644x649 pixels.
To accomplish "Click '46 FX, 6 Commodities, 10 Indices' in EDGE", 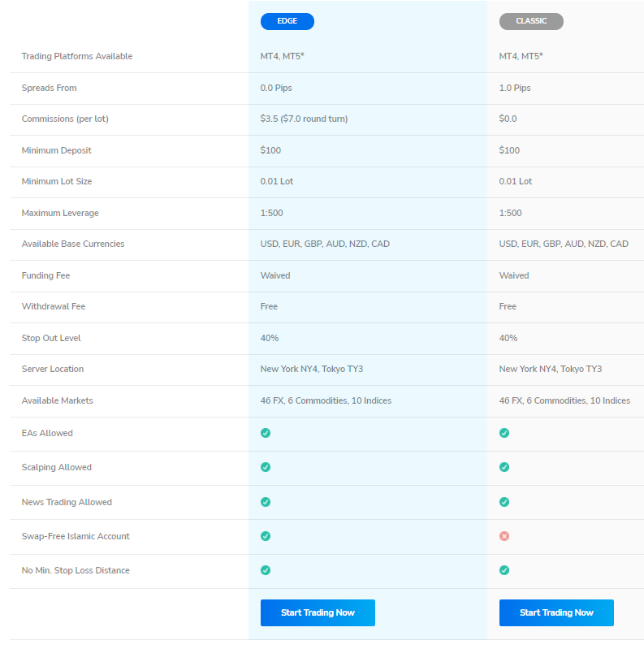I will (x=326, y=400).
